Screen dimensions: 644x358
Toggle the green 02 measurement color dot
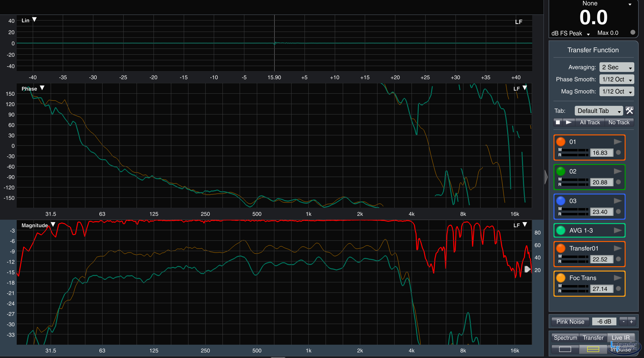561,171
